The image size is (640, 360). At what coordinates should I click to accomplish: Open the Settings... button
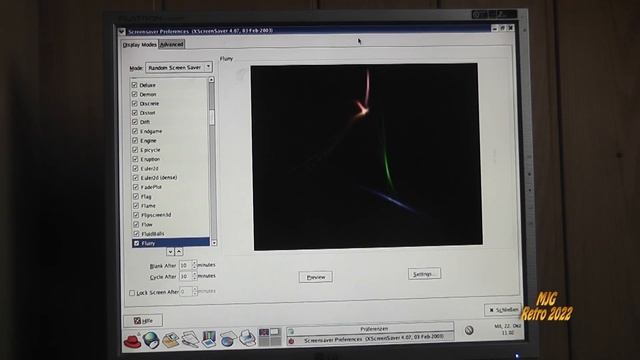pyautogui.click(x=424, y=274)
